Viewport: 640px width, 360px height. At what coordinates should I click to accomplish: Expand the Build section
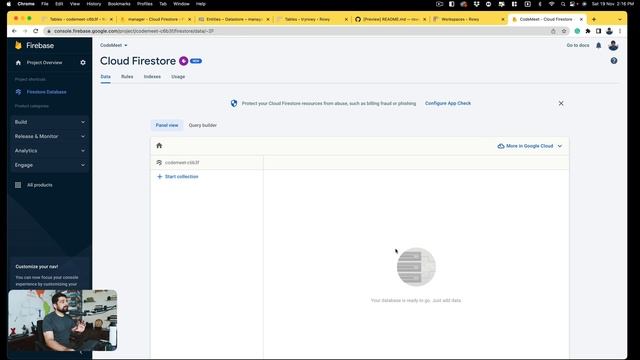point(49,122)
